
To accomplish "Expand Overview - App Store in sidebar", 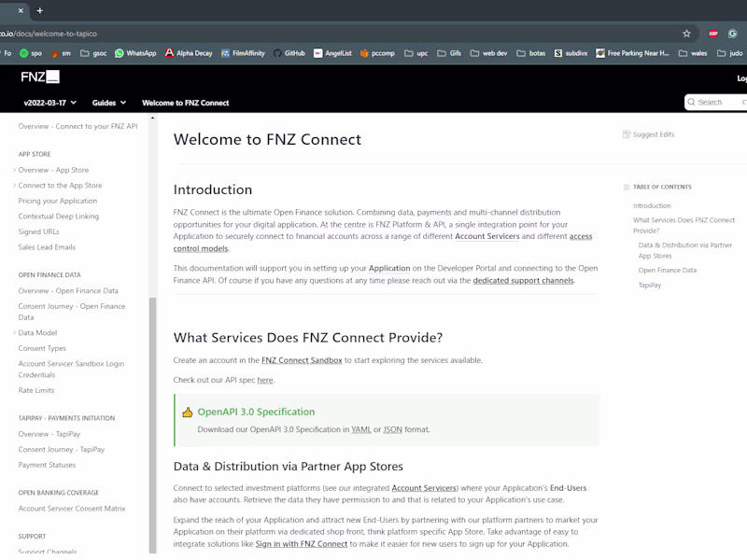I will point(15,170).
